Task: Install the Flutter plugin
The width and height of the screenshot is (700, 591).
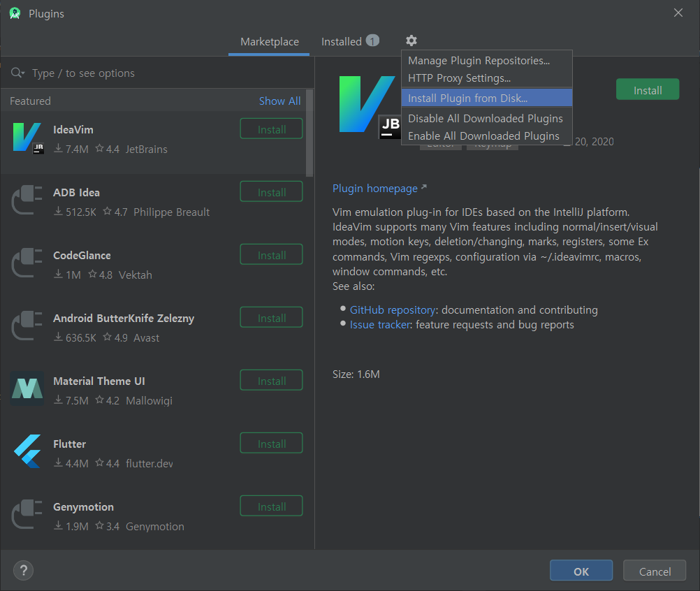Action: tap(272, 444)
